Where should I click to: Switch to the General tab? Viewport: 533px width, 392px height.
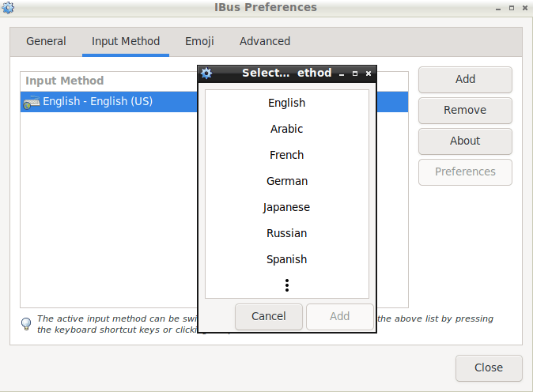tap(46, 41)
